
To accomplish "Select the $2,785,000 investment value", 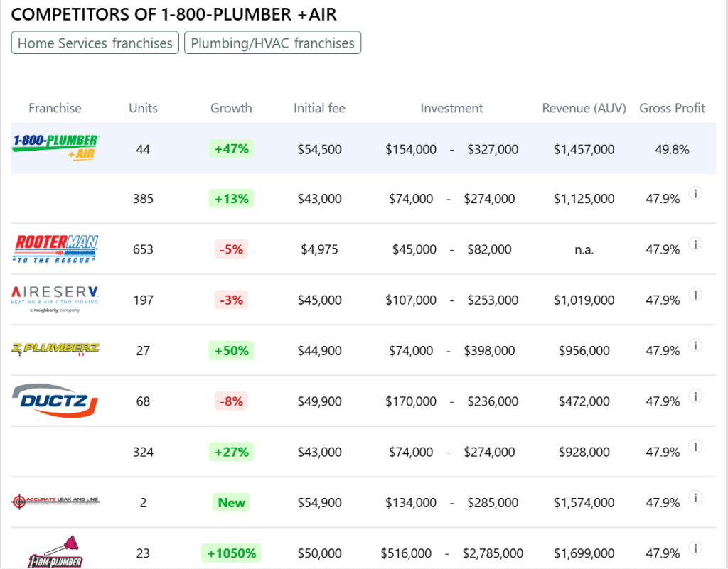I will click(x=493, y=553).
